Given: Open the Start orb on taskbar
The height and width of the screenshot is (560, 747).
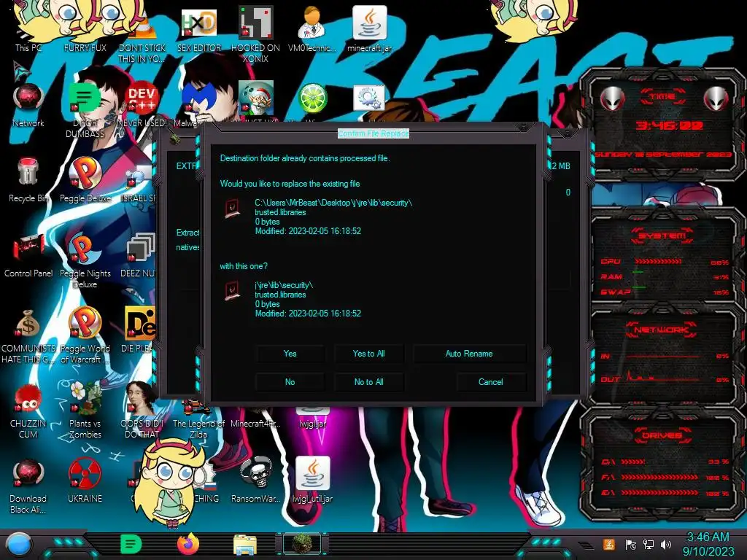Looking at the screenshot, I should coord(19,544).
